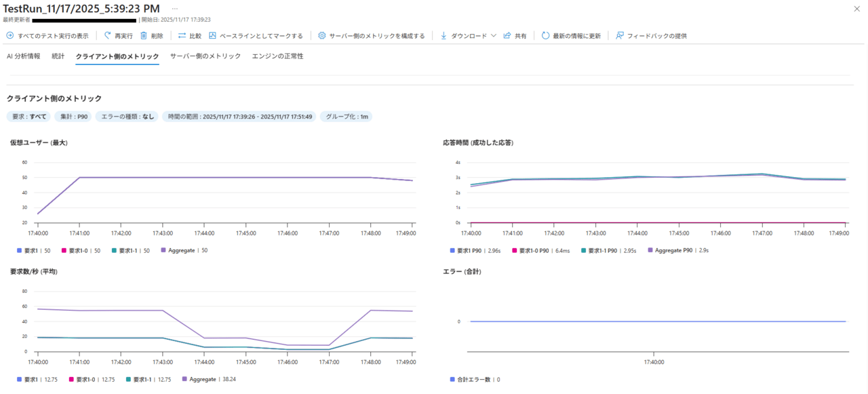Switch to the サーバー側のメトリック tab

pos(205,56)
